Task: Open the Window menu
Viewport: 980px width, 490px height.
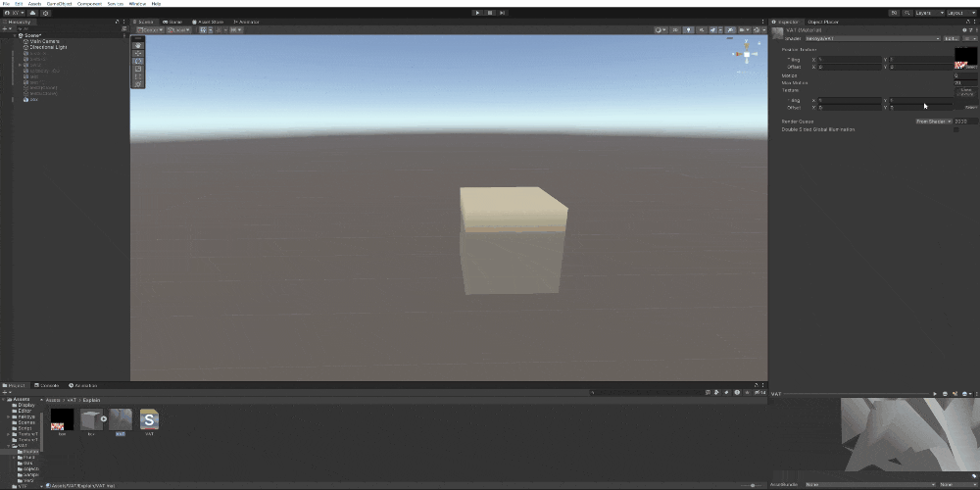Action: [x=137, y=4]
